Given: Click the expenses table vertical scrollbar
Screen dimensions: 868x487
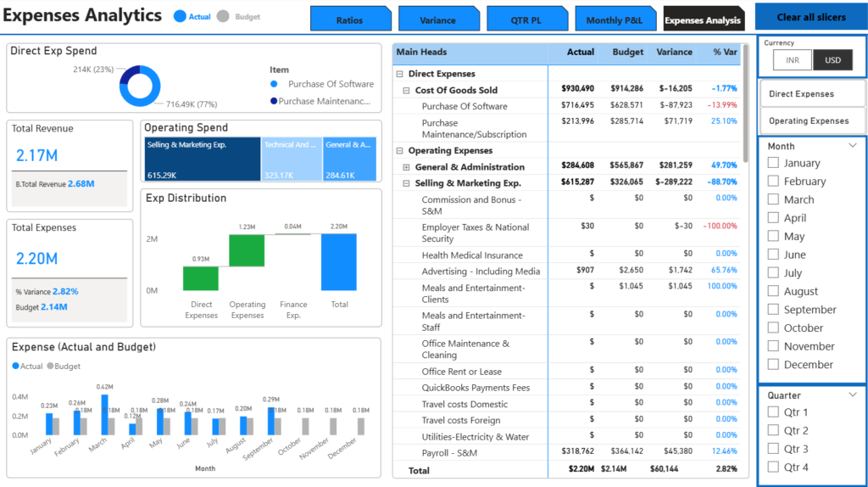Looking at the screenshot, I should point(747,102).
